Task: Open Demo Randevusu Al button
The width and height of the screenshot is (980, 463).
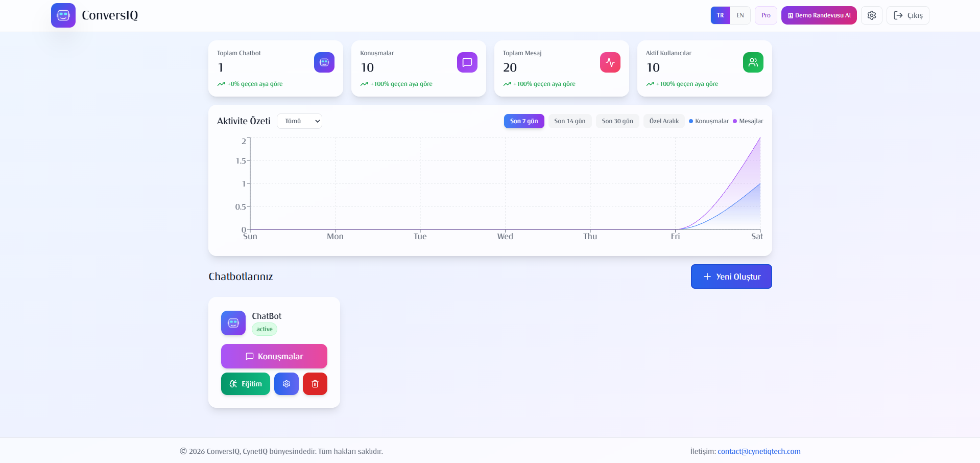Action: point(819,15)
